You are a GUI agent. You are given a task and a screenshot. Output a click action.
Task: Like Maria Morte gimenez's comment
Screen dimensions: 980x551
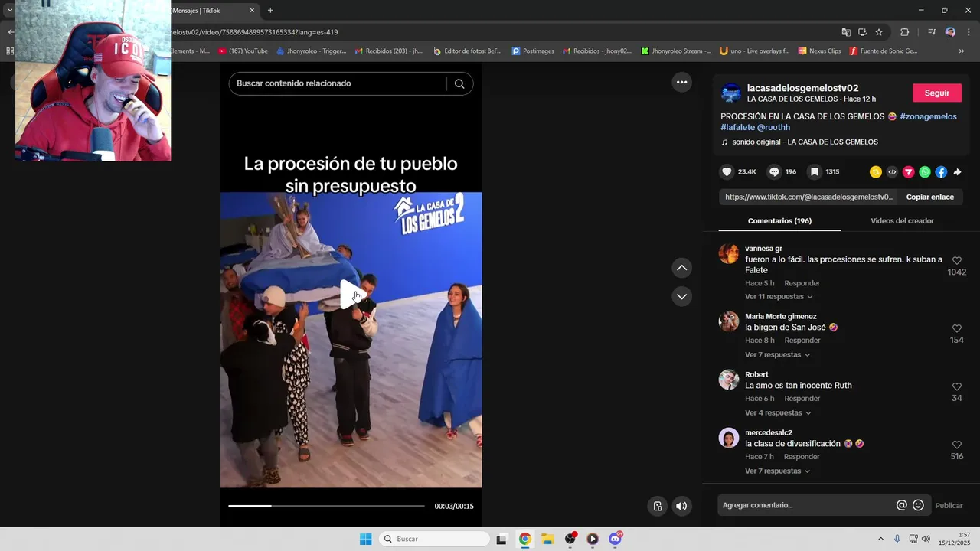coord(956,329)
